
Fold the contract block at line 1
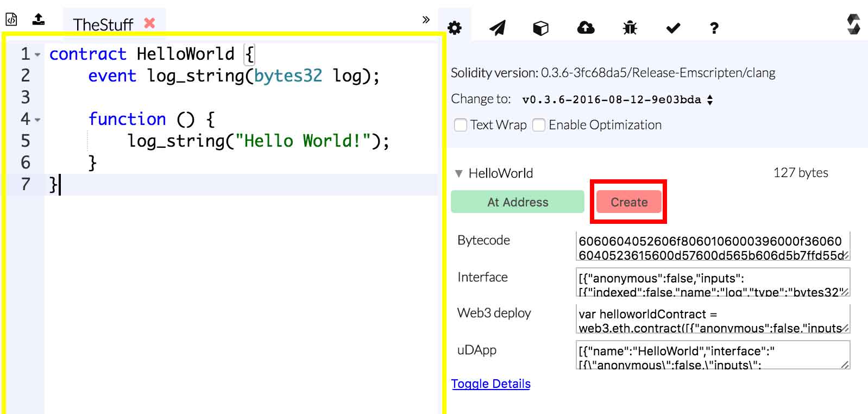[x=37, y=55]
